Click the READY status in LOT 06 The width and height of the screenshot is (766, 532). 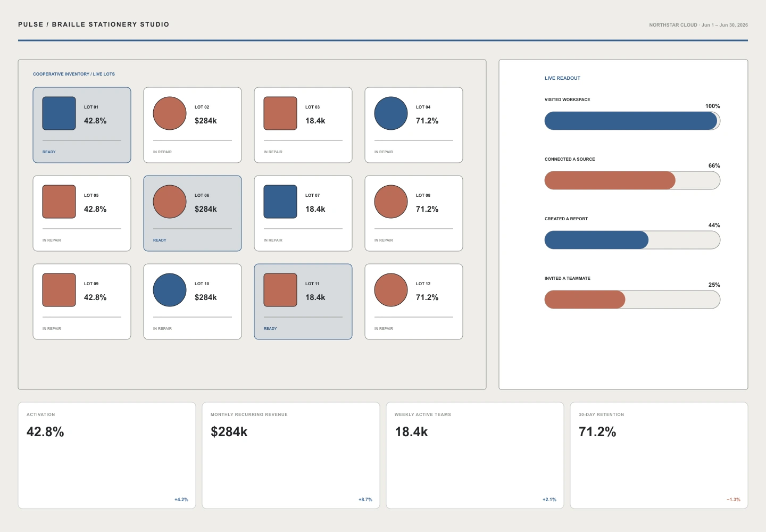coord(160,240)
